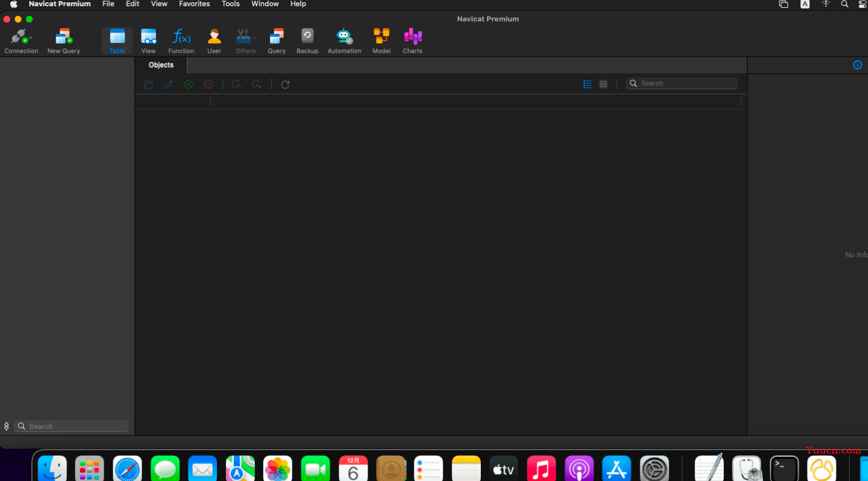The width and height of the screenshot is (868, 481).
Task: Open Launchpad from the Dock
Action: tap(90, 469)
